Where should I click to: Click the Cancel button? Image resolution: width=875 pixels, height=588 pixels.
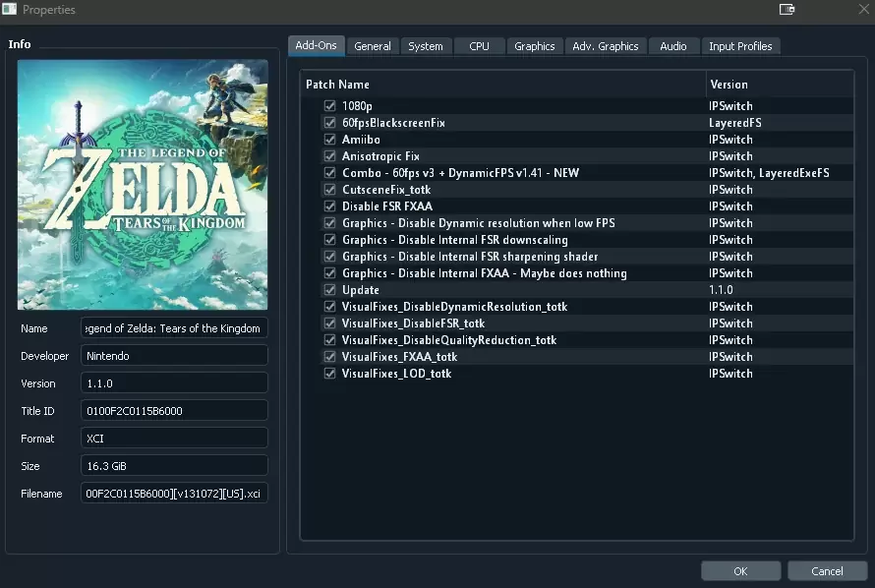(827, 571)
